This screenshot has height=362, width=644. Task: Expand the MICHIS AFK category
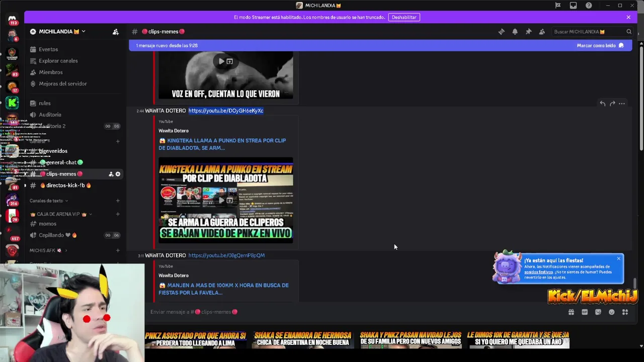pos(48,250)
